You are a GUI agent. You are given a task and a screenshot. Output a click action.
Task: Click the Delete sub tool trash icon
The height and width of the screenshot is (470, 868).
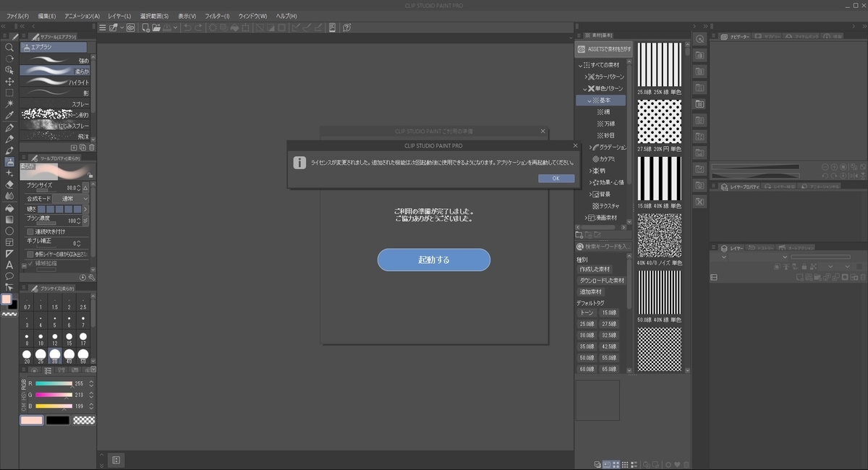coord(91,148)
